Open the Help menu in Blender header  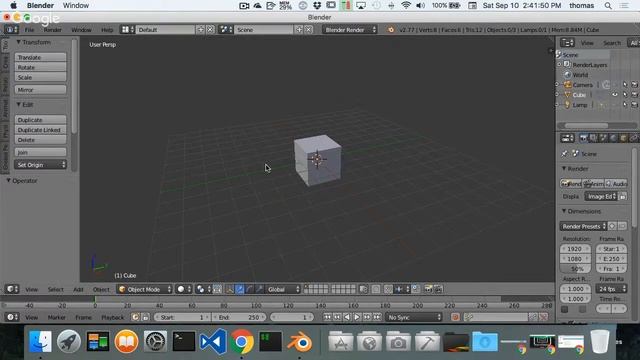[x=107, y=30]
